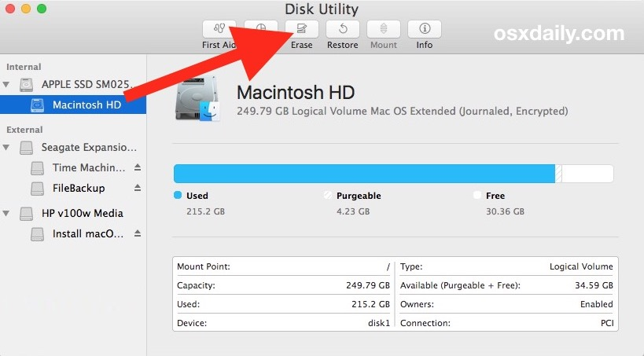The width and height of the screenshot is (644, 356).
Task: Select the FileBackup volume in sidebar
Action: (x=79, y=188)
